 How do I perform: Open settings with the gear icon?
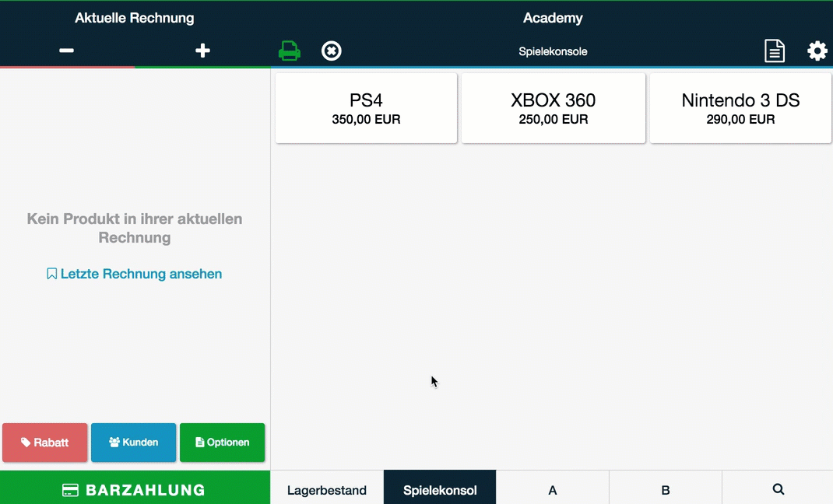pos(817,51)
